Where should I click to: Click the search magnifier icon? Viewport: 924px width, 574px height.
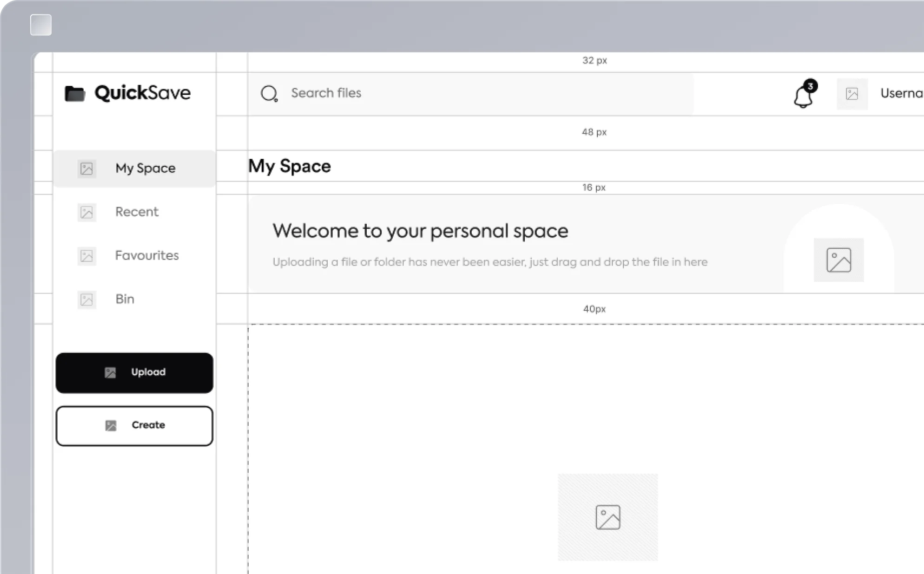coord(269,93)
